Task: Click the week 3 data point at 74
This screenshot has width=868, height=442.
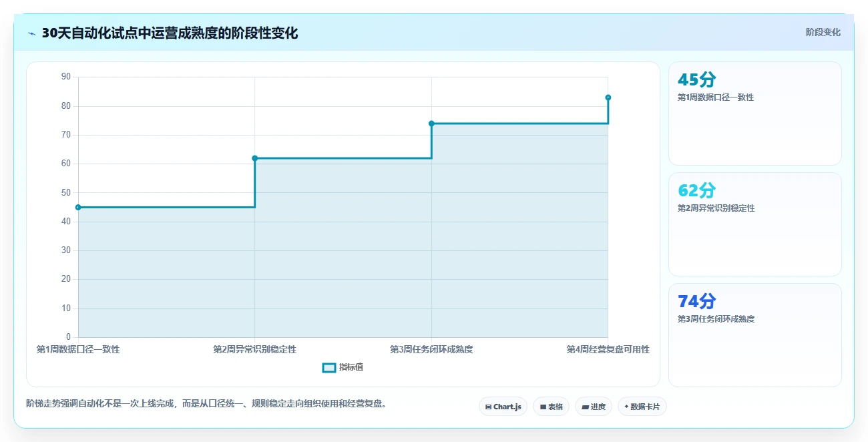Action: [431, 124]
